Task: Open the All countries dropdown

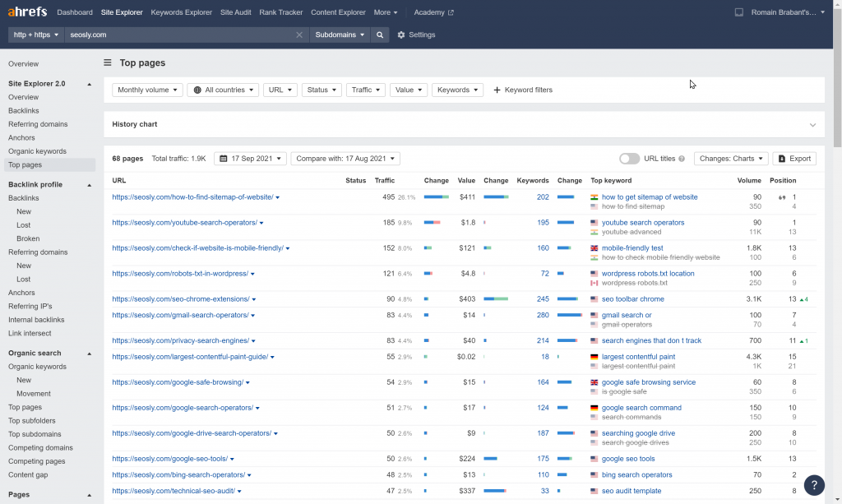Action: (223, 90)
